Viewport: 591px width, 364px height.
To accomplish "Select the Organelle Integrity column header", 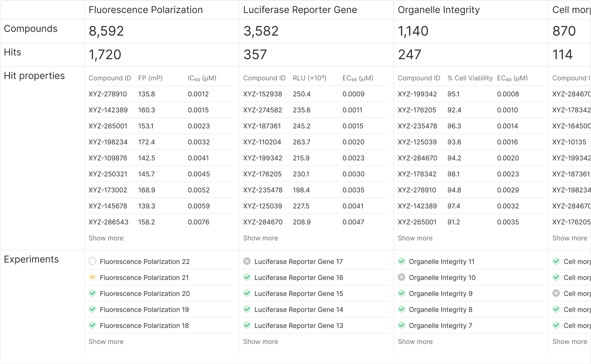I will pos(439,10).
